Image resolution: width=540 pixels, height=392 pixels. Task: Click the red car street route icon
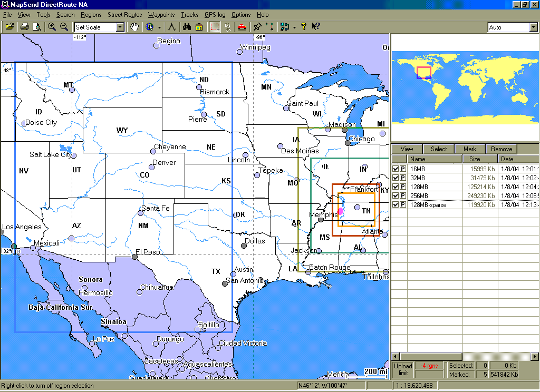point(242,27)
